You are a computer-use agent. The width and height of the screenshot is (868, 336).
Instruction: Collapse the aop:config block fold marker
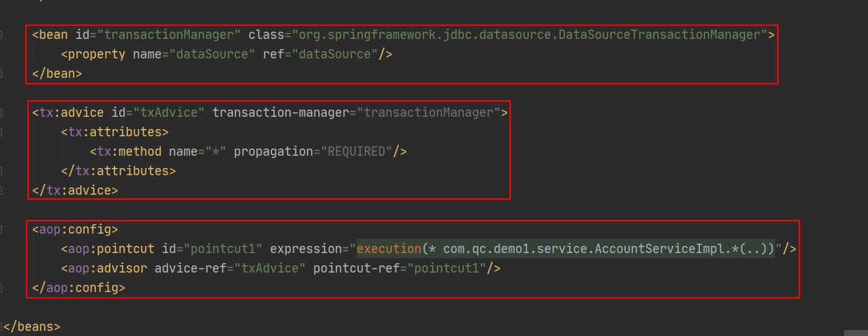click(2, 230)
